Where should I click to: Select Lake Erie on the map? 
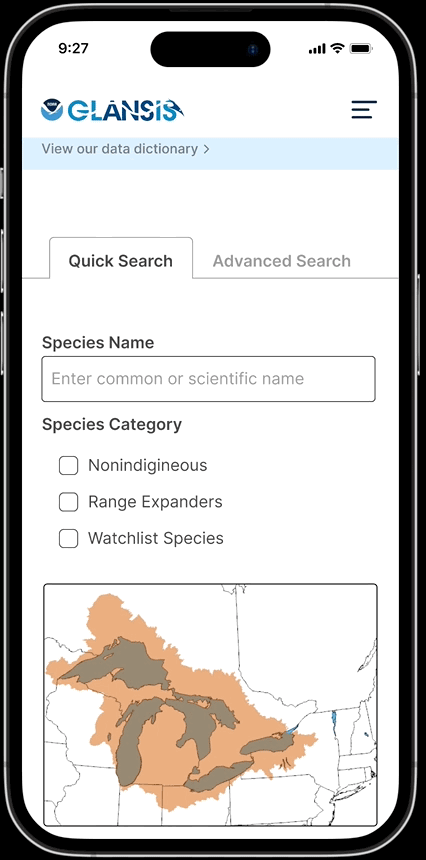point(218,775)
